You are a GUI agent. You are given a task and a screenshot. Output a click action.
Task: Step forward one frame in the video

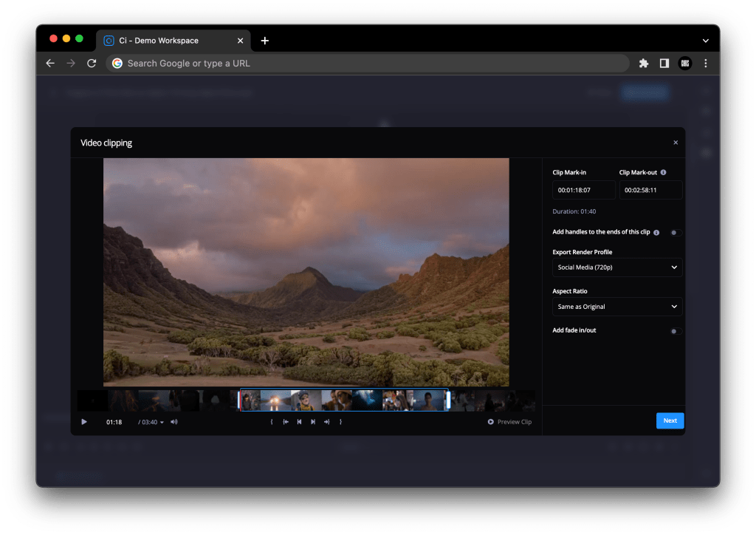click(313, 422)
